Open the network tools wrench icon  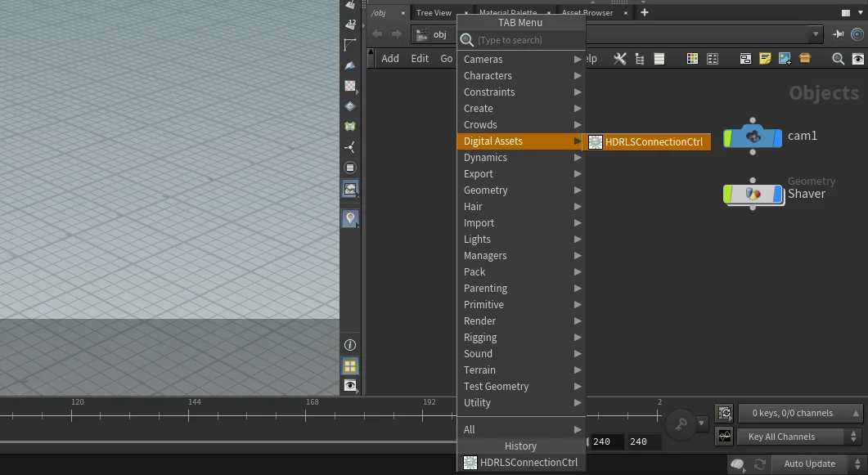(619, 59)
